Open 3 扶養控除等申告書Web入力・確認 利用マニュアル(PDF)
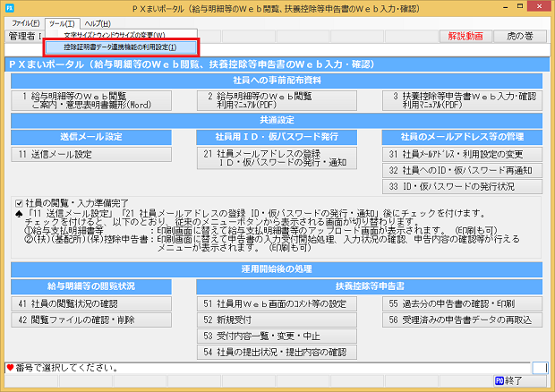The width and height of the screenshot is (555, 392). pyautogui.click(x=462, y=100)
